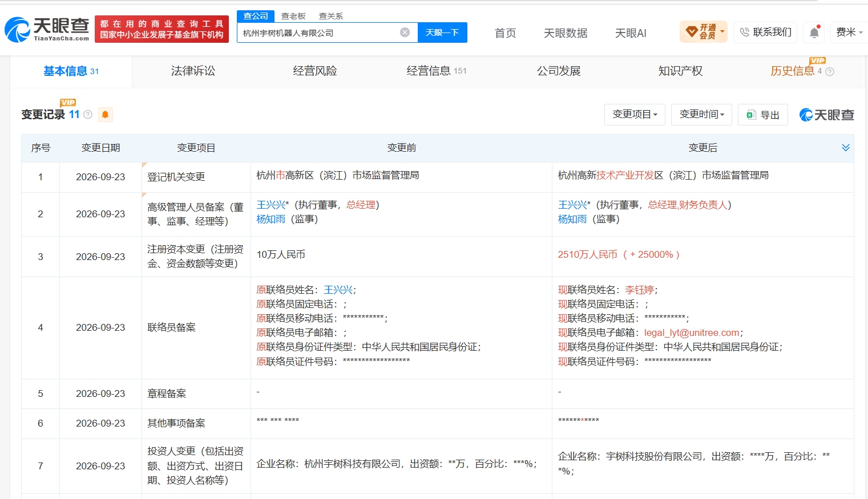Screen dimensions: 868x499
Task: Click the 2510万人民币 registered capital value
Action: (588, 254)
